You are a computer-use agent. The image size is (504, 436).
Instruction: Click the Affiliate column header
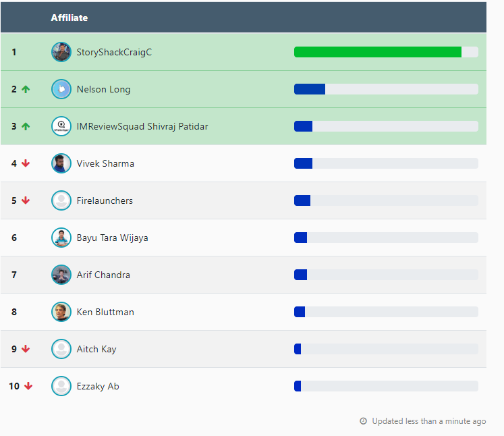coord(69,18)
